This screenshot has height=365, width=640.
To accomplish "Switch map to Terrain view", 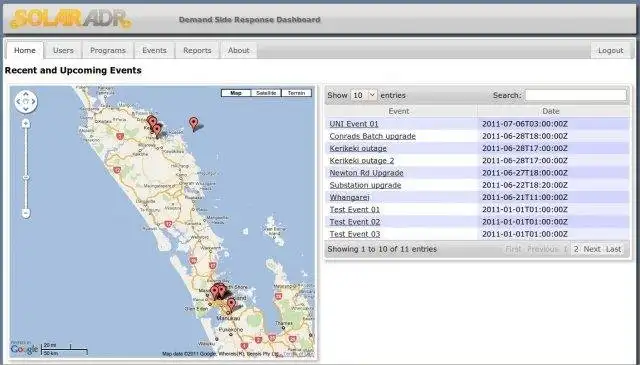I will click(296, 93).
